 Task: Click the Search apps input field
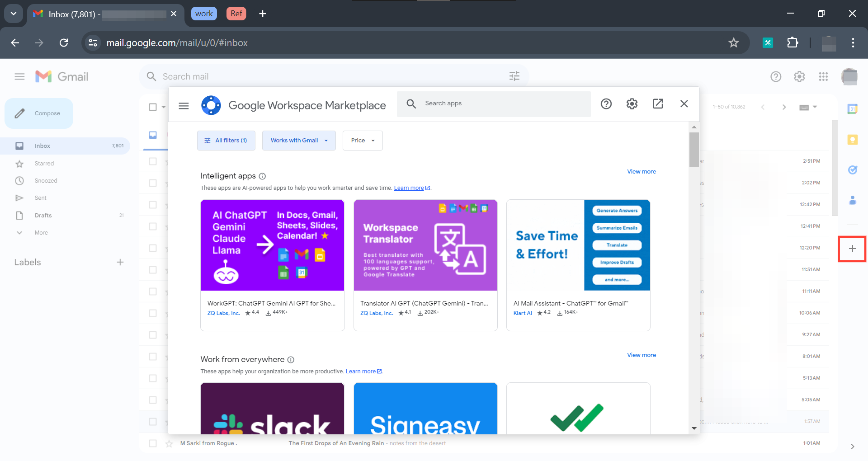point(494,104)
